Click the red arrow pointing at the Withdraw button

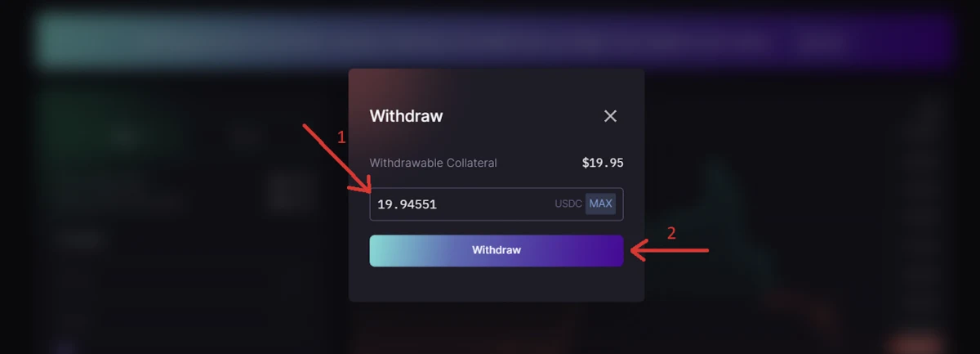tap(670, 252)
